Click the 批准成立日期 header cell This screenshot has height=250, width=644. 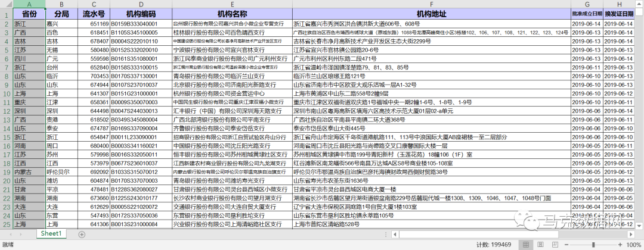click(x=587, y=14)
